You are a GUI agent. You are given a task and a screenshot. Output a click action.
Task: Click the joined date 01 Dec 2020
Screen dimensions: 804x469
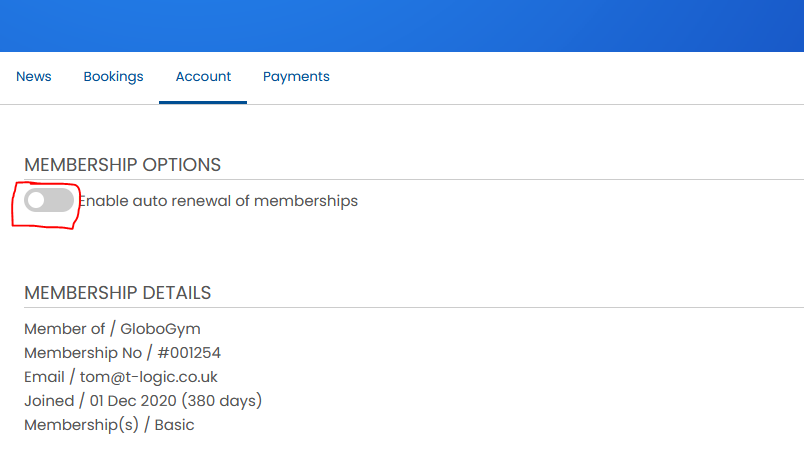coord(133,401)
